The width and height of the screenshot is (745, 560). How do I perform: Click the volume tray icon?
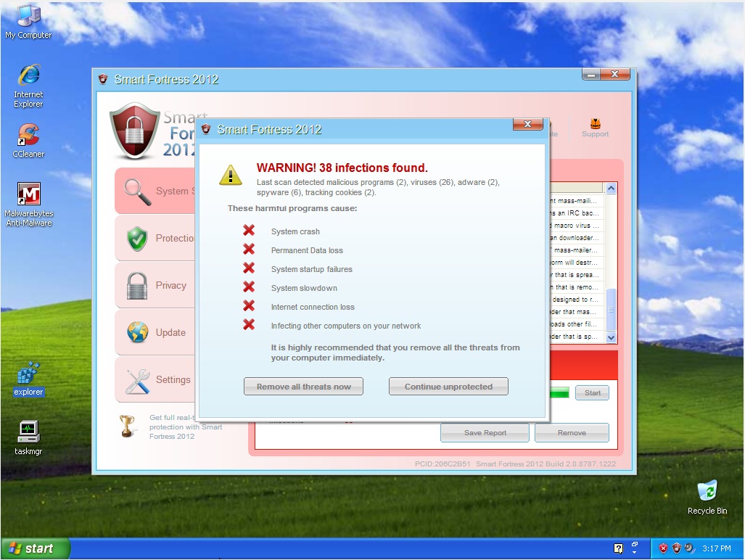(x=689, y=548)
